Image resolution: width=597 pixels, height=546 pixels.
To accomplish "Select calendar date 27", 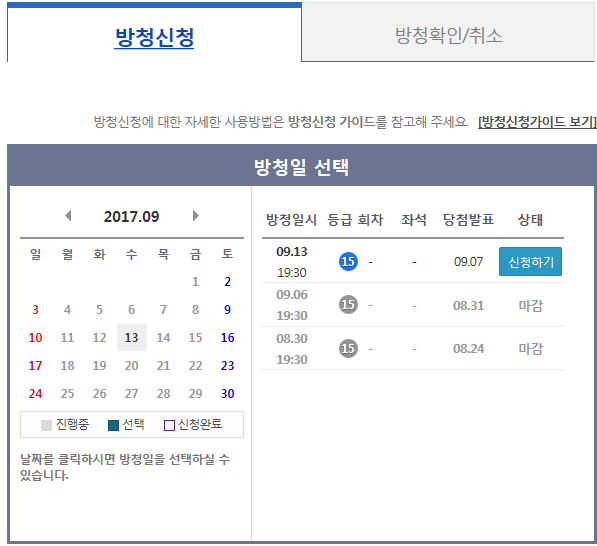I will (x=131, y=393).
